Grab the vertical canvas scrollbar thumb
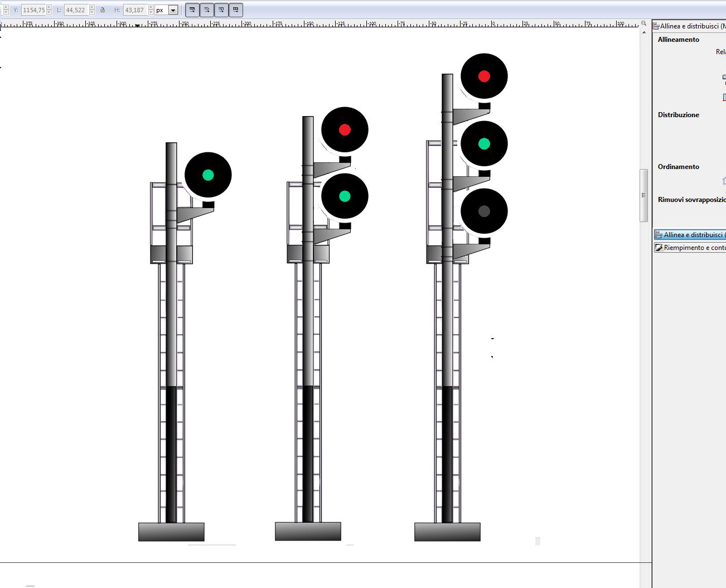Screen dimensions: 726x588 click(643, 195)
